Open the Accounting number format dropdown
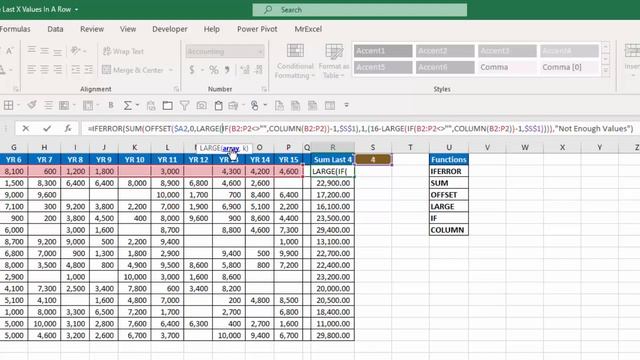Viewport: 640px width, 360px height. tap(260, 52)
